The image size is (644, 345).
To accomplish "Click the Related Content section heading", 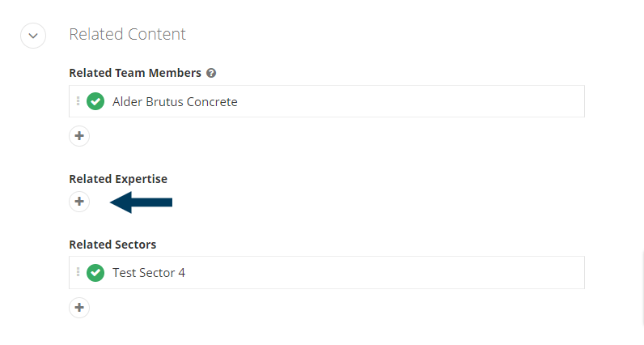I will [x=127, y=34].
